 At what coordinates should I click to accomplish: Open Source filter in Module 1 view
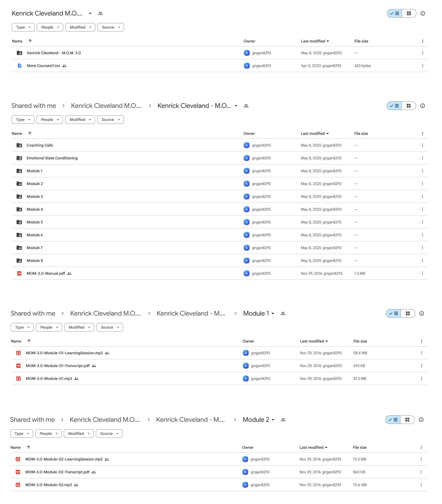point(109,327)
